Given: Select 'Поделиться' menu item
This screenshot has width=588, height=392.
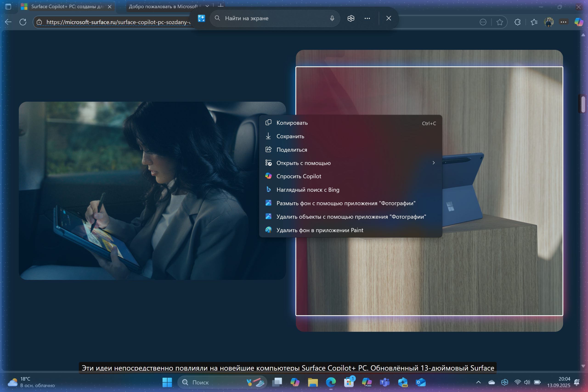Looking at the screenshot, I should click(351, 149).
